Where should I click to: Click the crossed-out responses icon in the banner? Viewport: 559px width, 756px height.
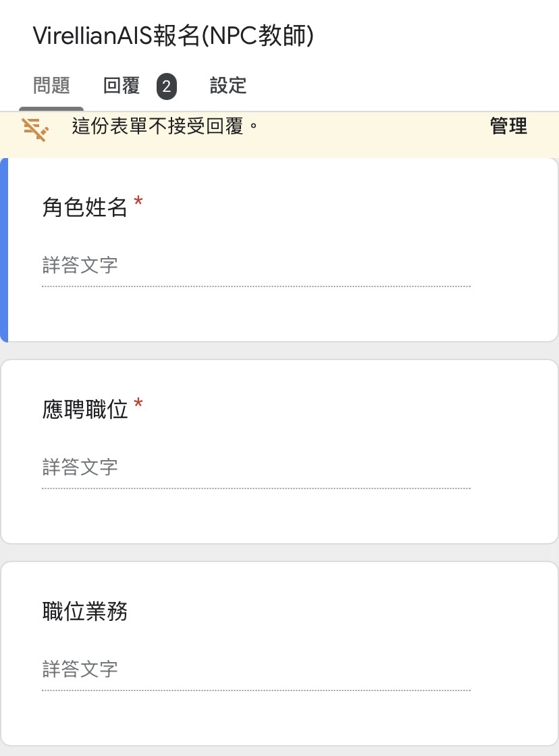[36, 130]
